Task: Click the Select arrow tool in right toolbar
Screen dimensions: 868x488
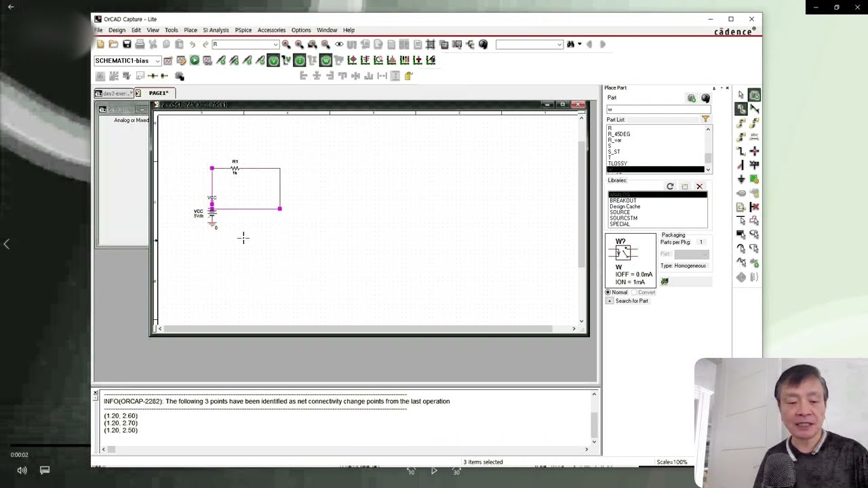Action: 741,95
